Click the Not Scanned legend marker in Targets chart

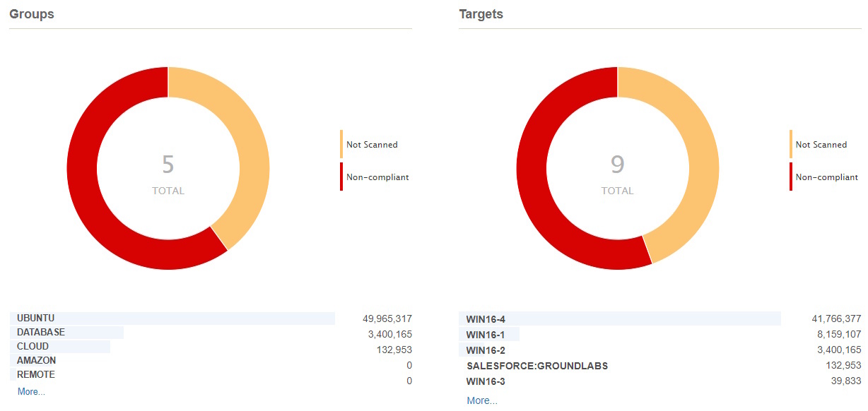coord(791,144)
